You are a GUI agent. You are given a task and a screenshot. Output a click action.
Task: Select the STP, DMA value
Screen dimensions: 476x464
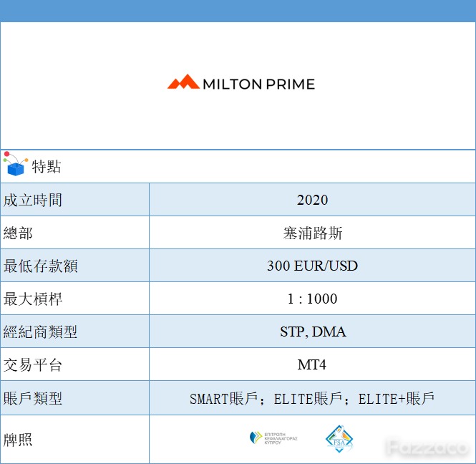tap(313, 332)
